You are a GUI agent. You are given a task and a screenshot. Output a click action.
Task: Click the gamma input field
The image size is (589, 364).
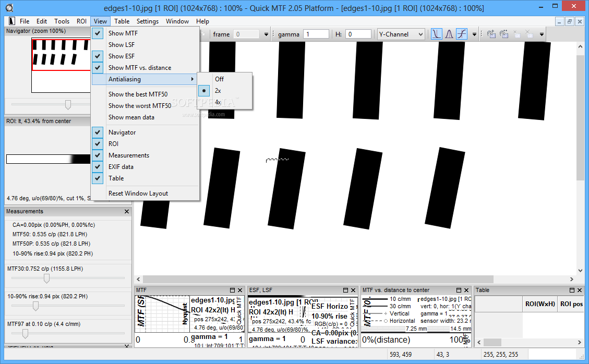[x=316, y=34]
